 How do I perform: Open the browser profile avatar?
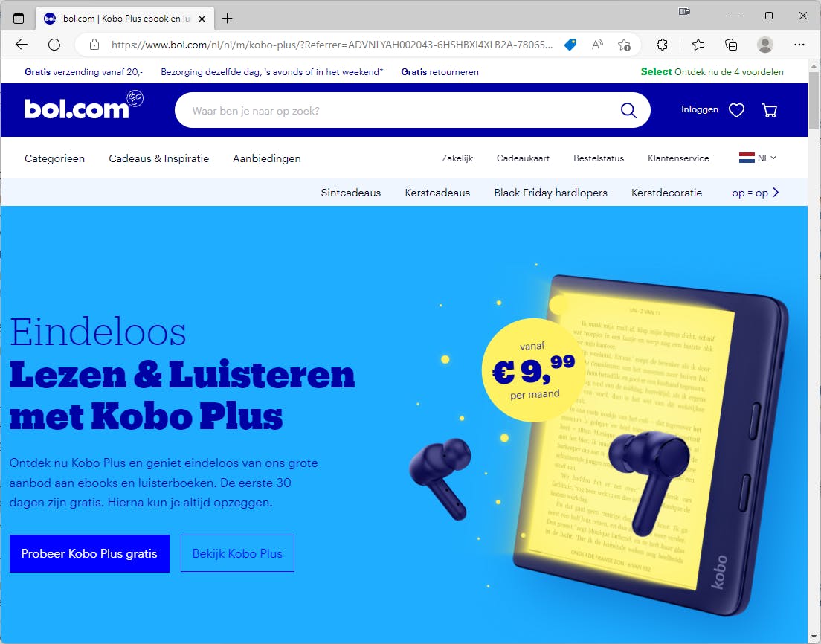tap(764, 45)
